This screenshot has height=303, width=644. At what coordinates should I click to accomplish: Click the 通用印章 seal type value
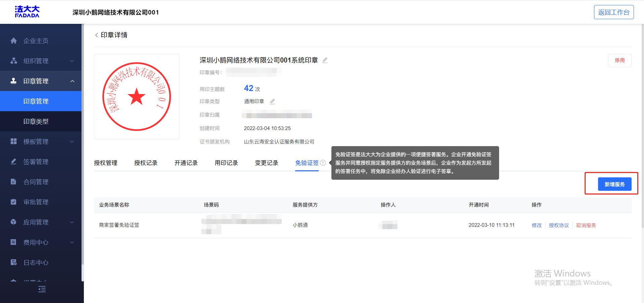point(254,101)
